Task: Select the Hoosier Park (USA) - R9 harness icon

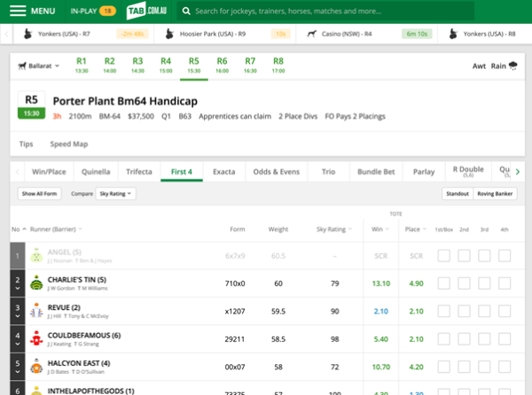Action: (169, 34)
